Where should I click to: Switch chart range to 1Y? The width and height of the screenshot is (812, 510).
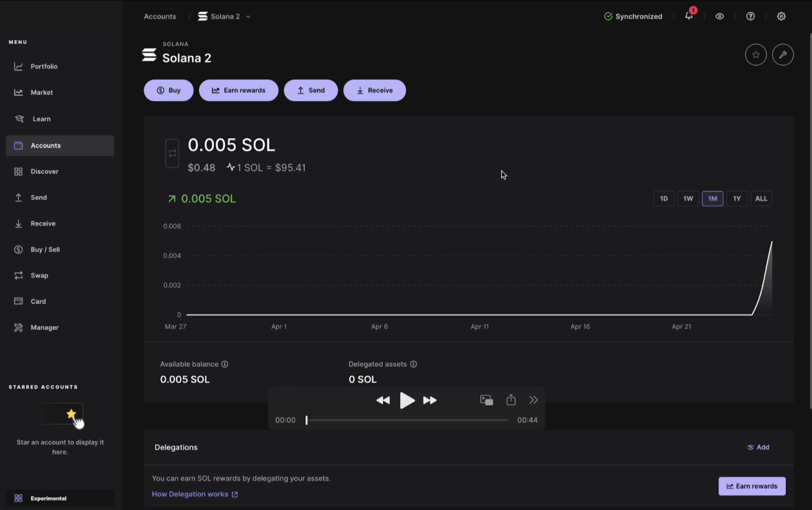tap(737, 198)
